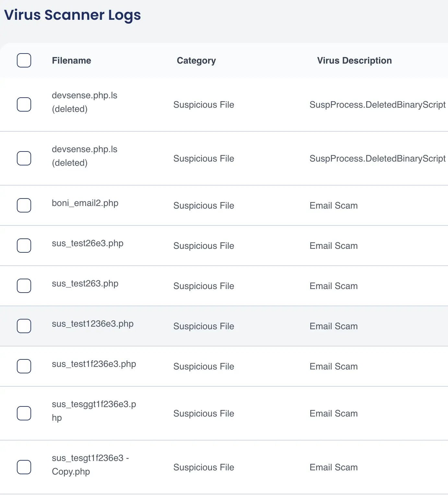This screenshot has width=448, height=495.
Task: Click the Email Scam description for boni_email2.php
Action: tap(334, 205)
